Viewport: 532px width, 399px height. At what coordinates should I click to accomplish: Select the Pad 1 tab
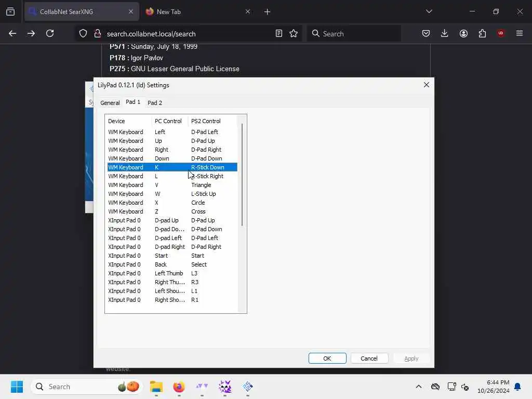pos(133,102)
